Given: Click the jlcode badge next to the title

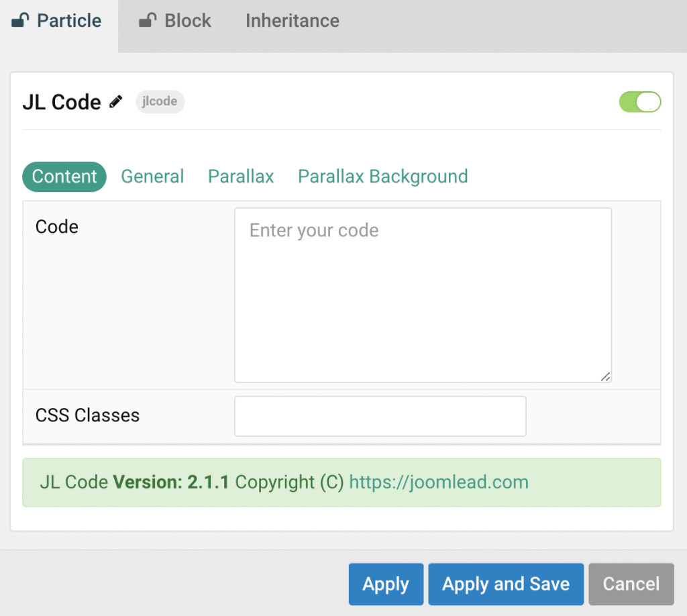Looking at the screenshot, I should (160, 101).
